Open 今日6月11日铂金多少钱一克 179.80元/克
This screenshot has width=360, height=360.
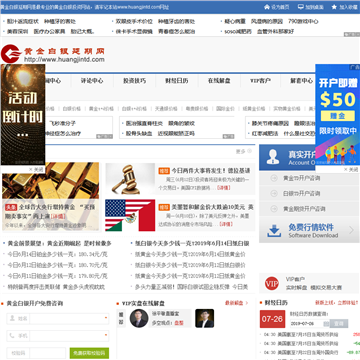(x=57, y=276)
